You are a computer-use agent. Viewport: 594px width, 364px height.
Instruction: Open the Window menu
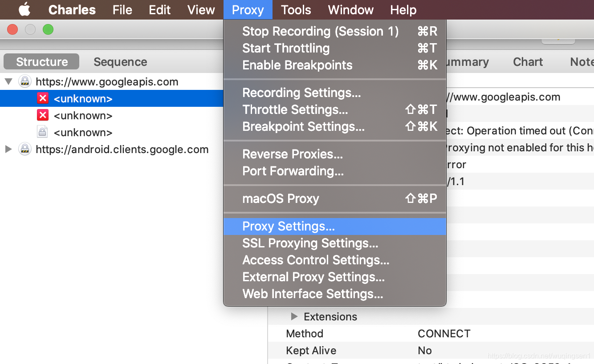coord(351,10)
